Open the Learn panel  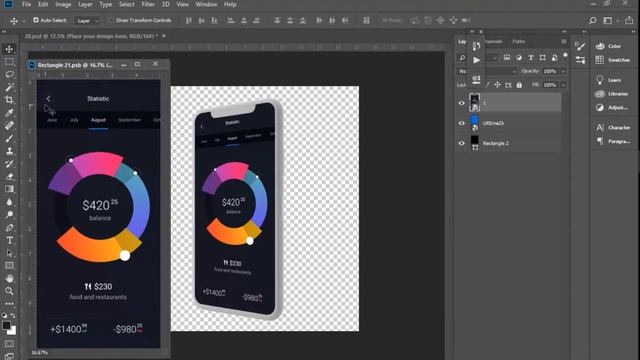[608, 80]
